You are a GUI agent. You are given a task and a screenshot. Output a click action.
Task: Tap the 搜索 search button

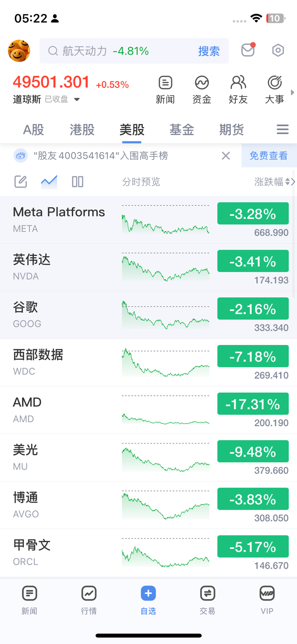click(x=209, y=51)
